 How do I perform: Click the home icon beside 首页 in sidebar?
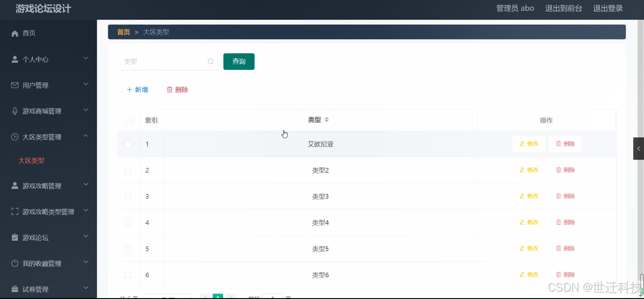[x=15, y=33]
